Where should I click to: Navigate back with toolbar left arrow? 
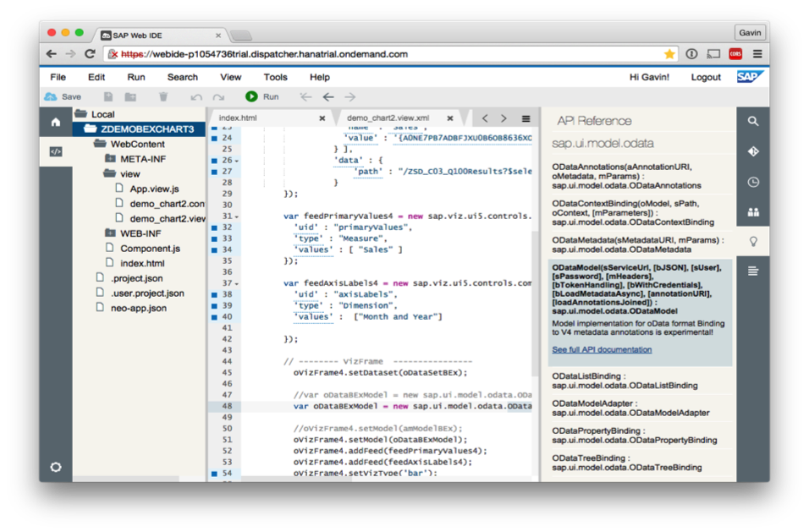328,96
